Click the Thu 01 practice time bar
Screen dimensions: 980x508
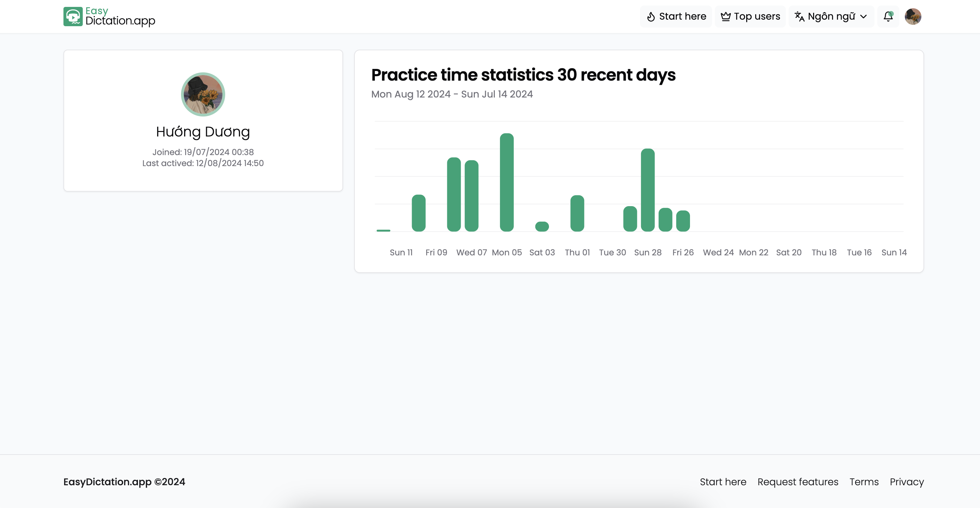click(x=577, y=213)
